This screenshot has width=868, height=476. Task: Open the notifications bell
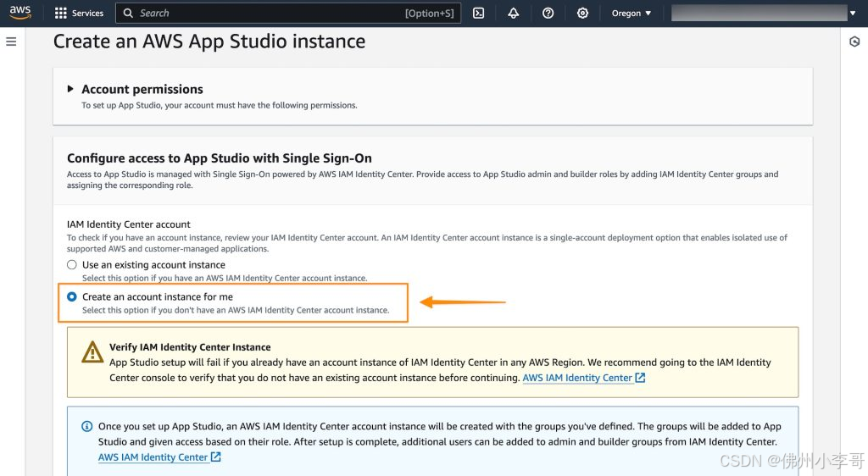[513, 14]
